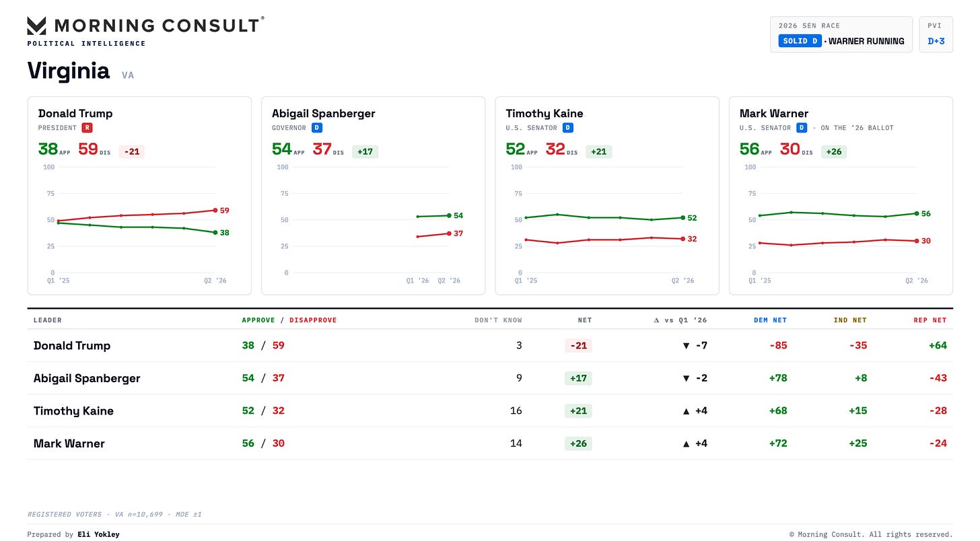Click the Q2 '26 approve point on Warner chart
The image size is (980, 541).
917,213
